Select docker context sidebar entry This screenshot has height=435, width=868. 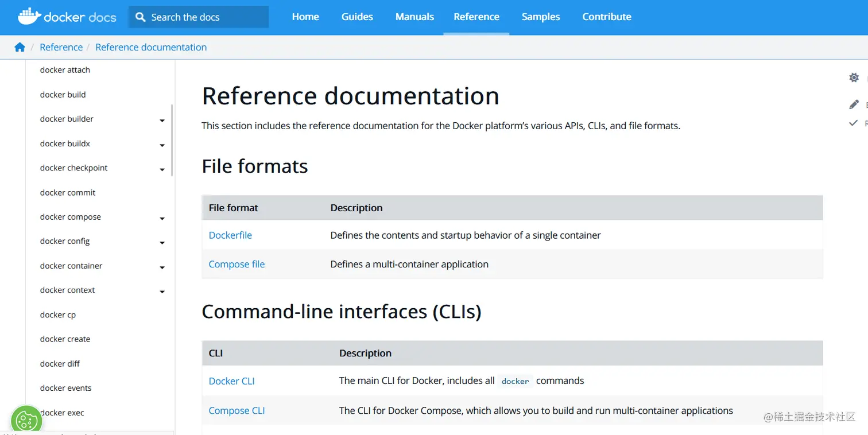click(x=67, y=290)
